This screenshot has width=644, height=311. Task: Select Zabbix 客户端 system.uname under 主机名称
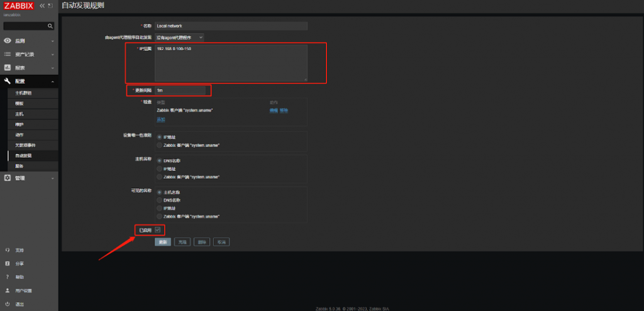159,177
